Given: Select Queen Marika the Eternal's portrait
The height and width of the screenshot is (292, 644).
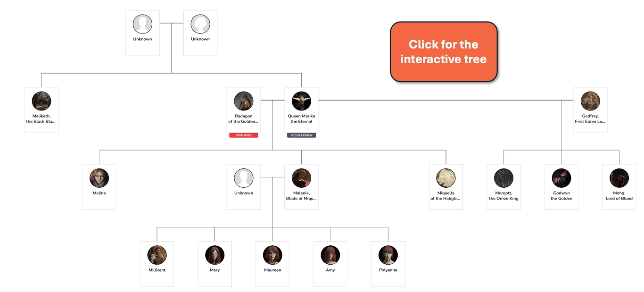Looking at the screenshot, I should click(301, 100).
